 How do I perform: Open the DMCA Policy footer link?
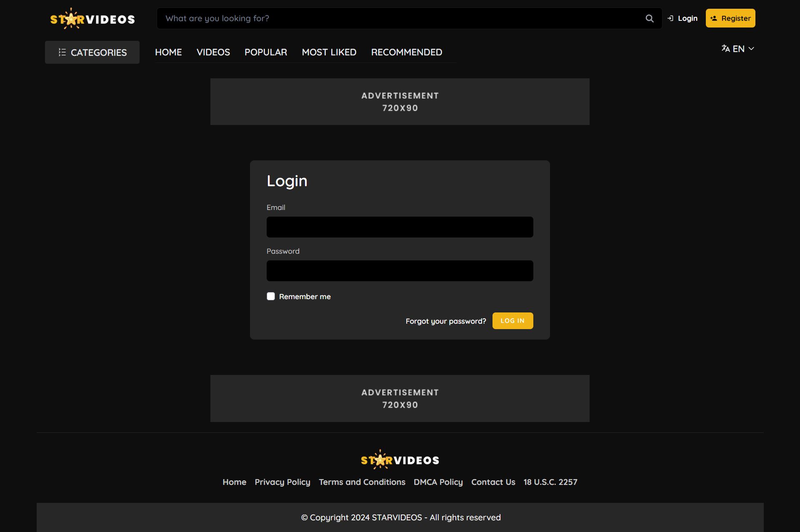(438, 482)
